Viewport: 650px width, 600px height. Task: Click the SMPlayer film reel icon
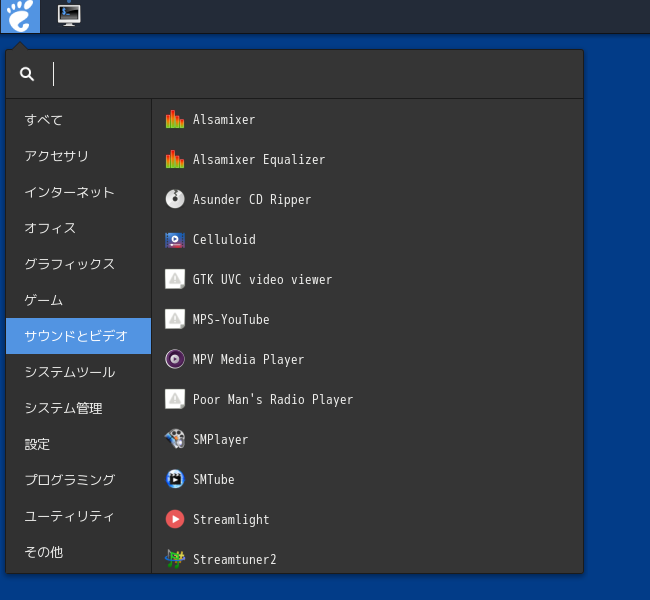[175, 439]
